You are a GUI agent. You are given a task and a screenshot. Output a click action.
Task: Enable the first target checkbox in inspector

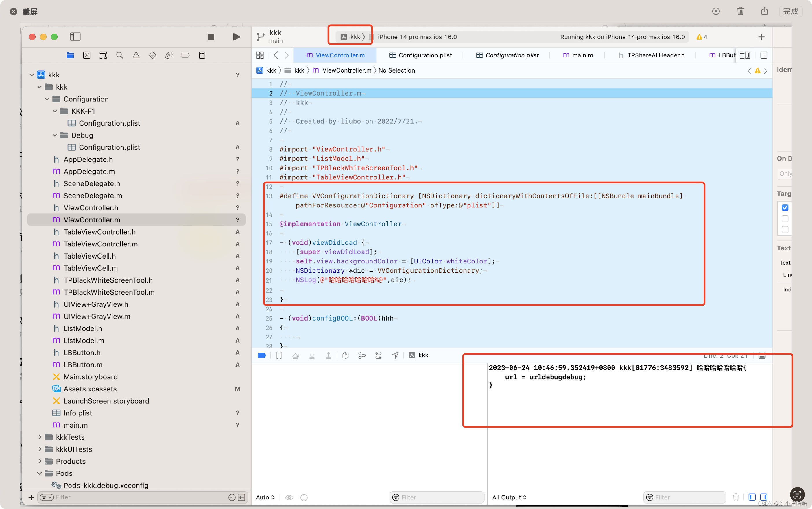pos(785,207)
